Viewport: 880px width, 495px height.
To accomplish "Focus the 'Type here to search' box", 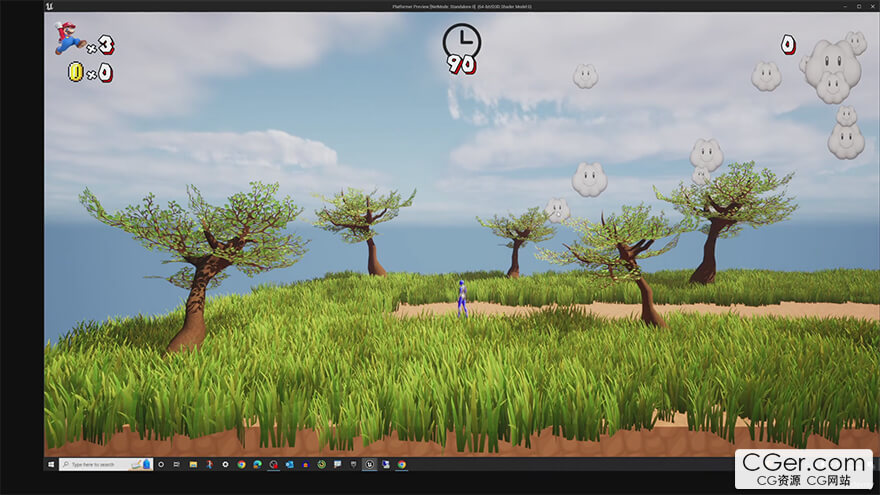I will pyautogui.click(x=106, y=465).
